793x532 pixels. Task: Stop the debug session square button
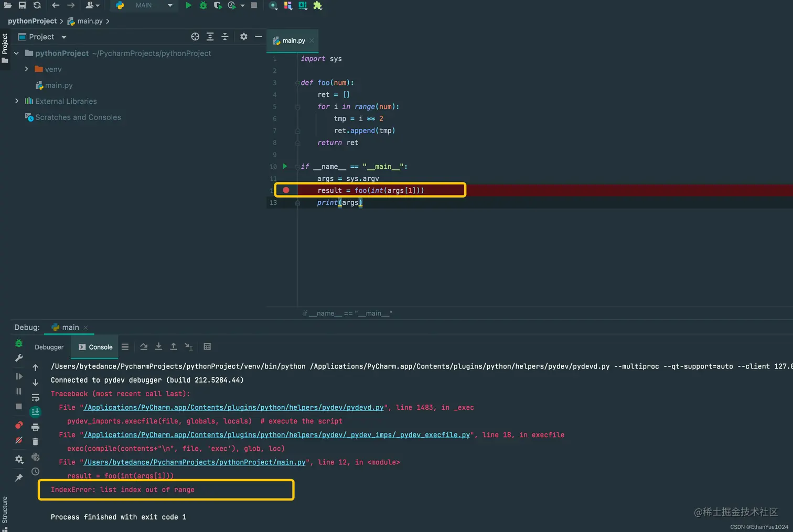[19, 406]
